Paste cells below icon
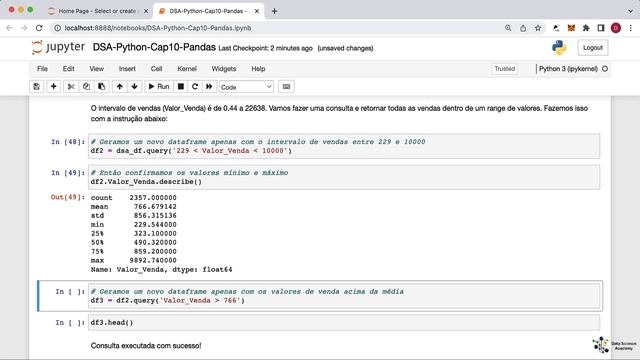Viewport: 640px width, 360px height. (x=101, y=87)
